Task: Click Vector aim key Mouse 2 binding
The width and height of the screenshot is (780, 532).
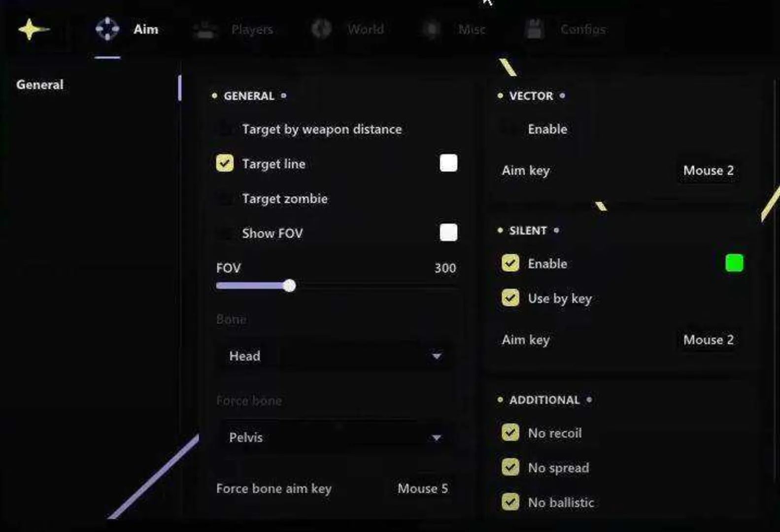Action: click(708, 170)
